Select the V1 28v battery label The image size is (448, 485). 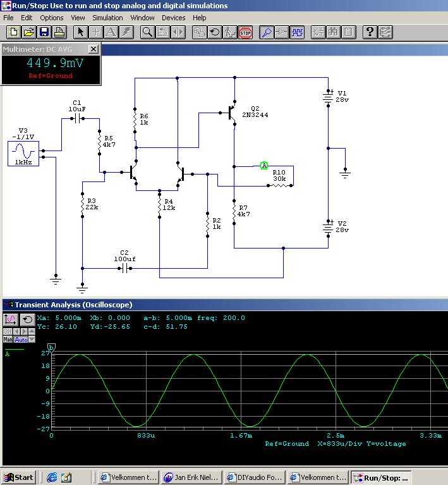coord(342,97)
